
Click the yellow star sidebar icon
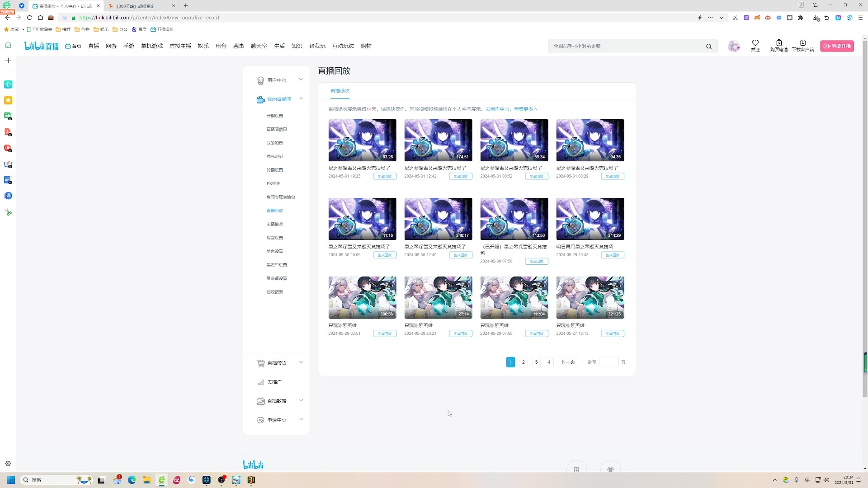[8, 100]
